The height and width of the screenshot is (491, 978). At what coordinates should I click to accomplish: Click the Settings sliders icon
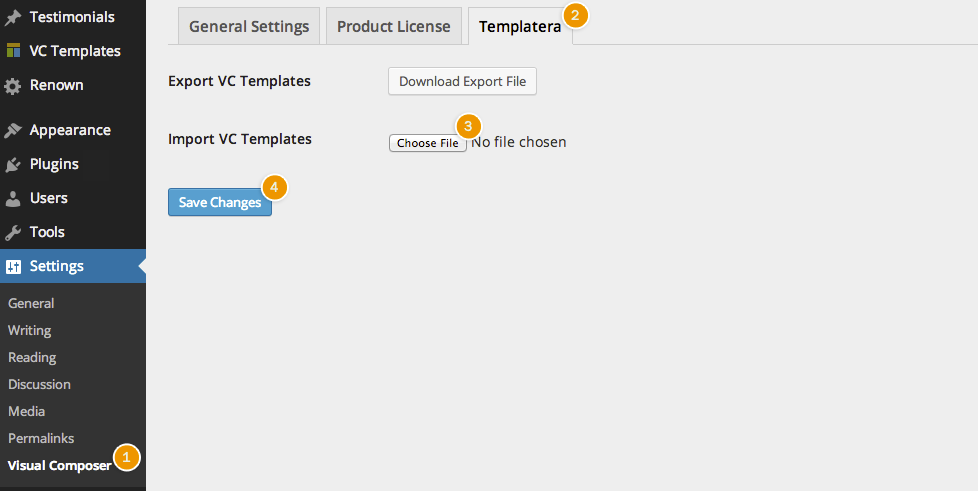tap(13, 267)
